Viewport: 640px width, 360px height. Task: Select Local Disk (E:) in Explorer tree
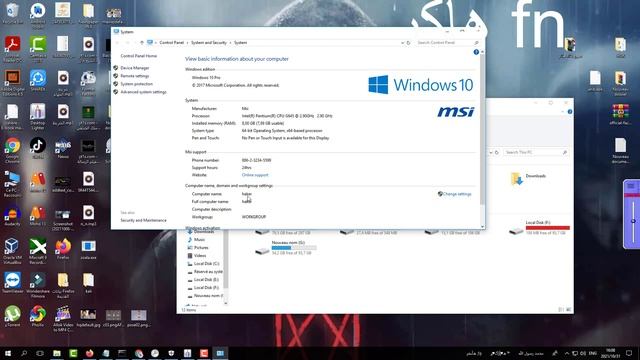tap(206, 280)
